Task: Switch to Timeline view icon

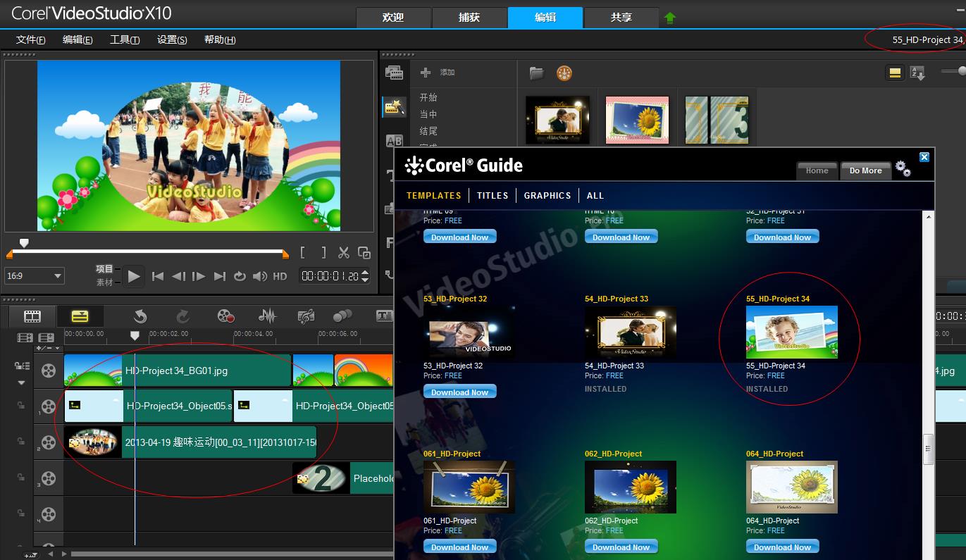Action: [80, 316]
